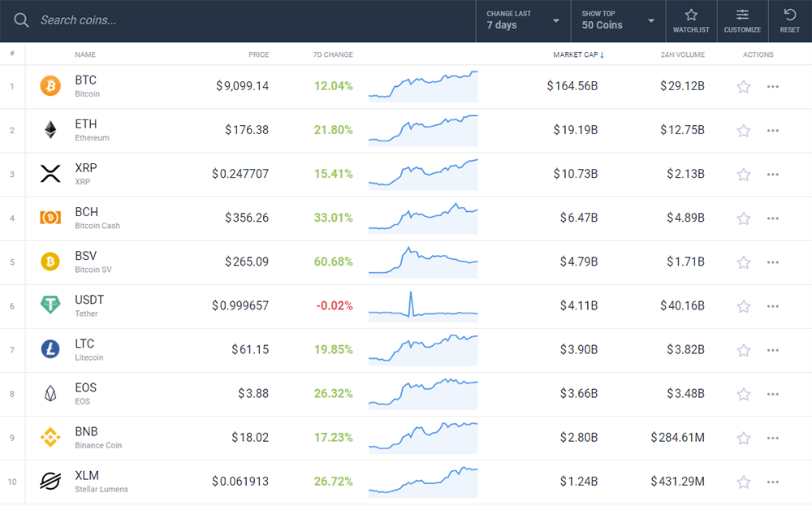Select the BNB volume $284.61M
Viewport: 812px width, 506px height.
point(678,438)
